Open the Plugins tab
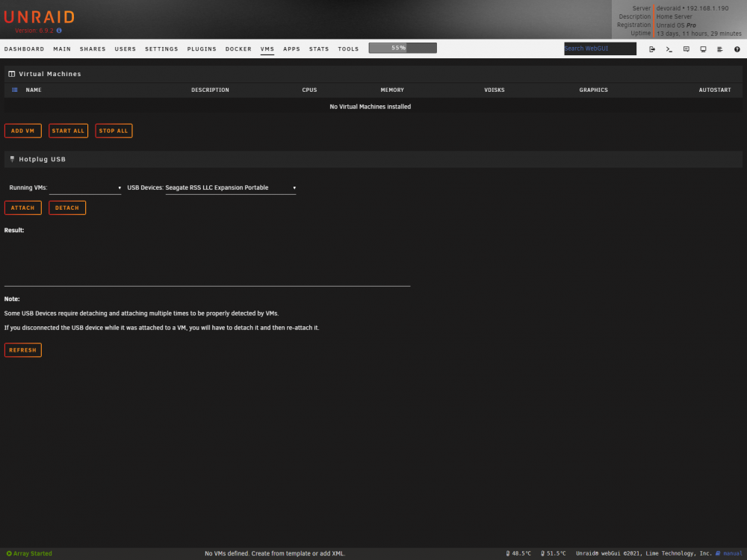Screen dimensions: 747x560 (202, 49)
